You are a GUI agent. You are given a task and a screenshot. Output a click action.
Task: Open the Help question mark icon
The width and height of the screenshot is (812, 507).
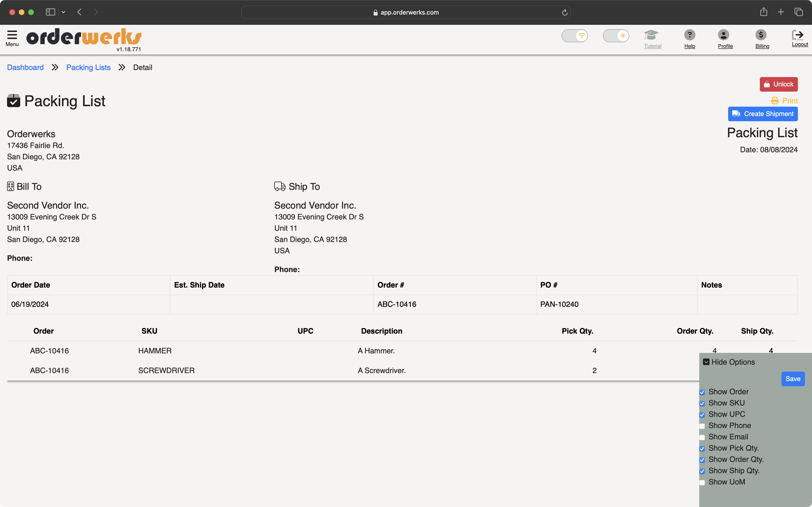click(690, 35)
